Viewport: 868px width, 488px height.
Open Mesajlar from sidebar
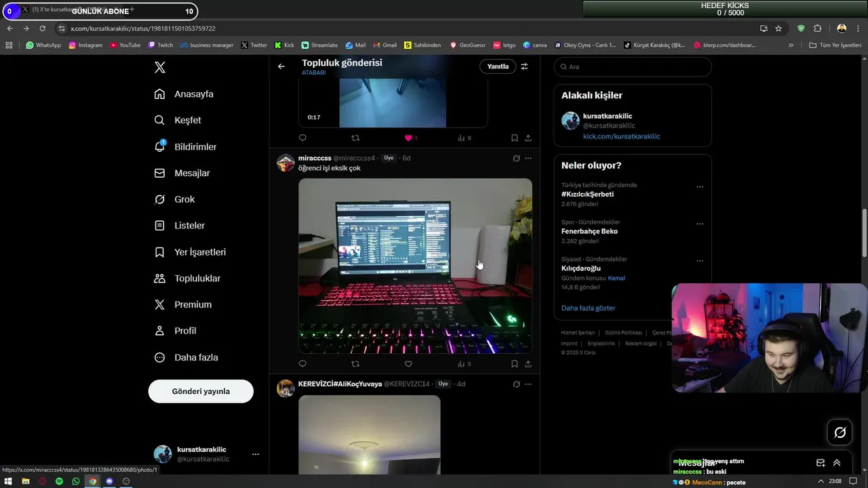pyautogui.click(x=182, y=173)
